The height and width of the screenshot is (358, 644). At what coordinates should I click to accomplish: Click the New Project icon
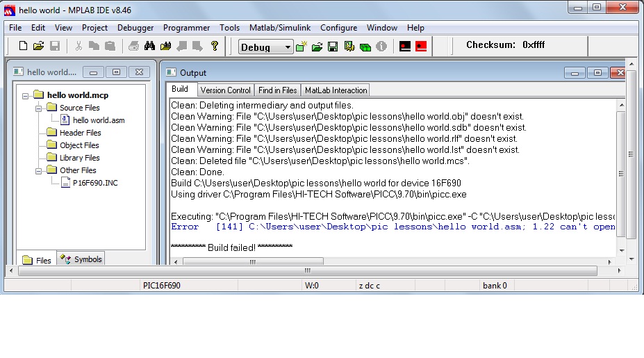point(301,47)
